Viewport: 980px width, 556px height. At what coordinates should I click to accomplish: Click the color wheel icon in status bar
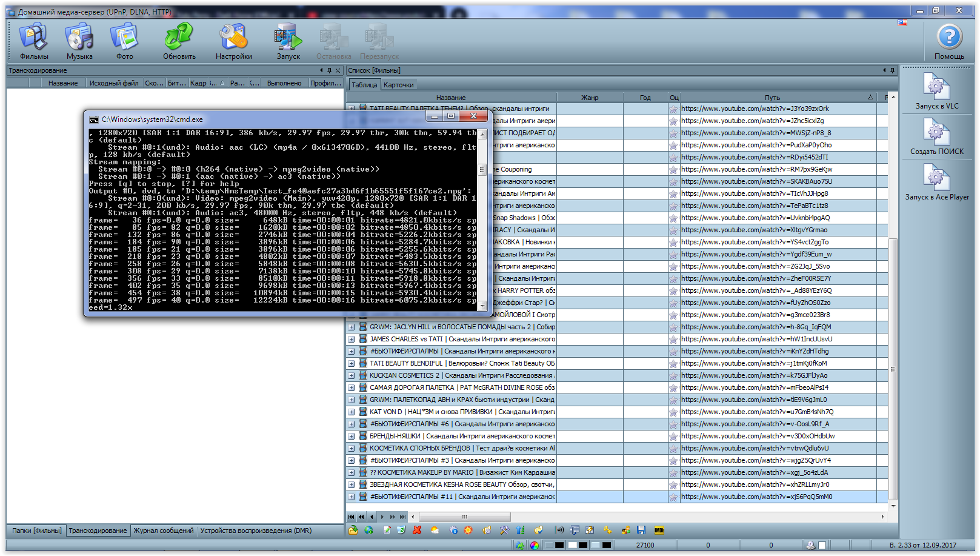click(534, 545)
